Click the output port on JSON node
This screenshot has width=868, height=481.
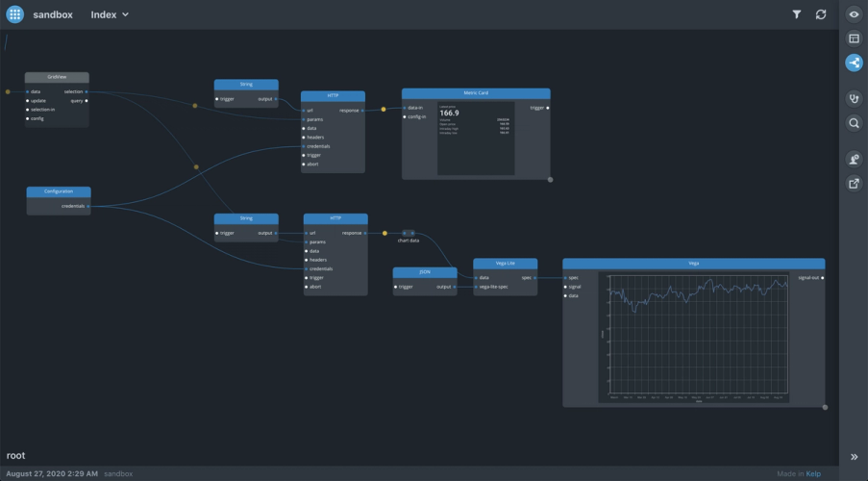coord(455,287)
